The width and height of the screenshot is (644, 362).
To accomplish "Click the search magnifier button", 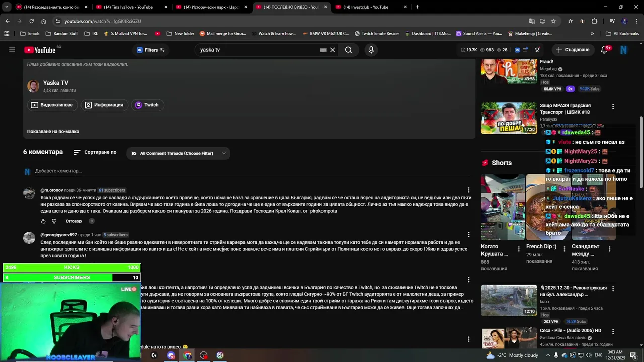I will (349, 50).
